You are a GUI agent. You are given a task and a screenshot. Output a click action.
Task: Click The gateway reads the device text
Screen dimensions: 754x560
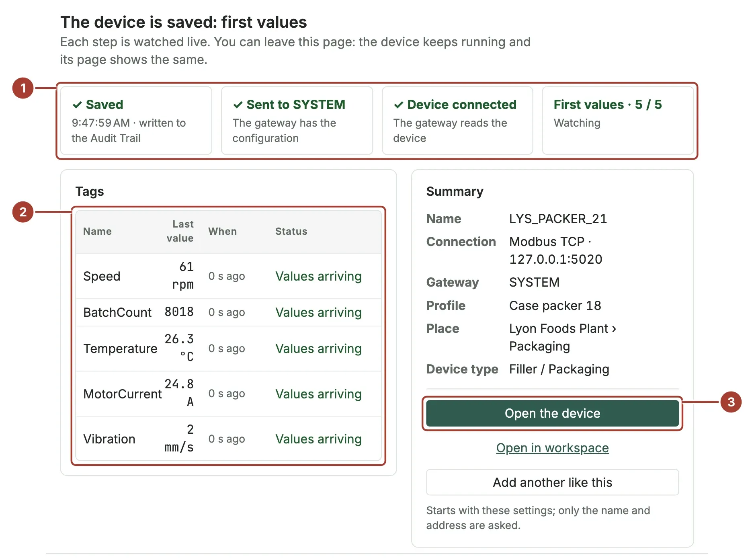pos(450,130)
